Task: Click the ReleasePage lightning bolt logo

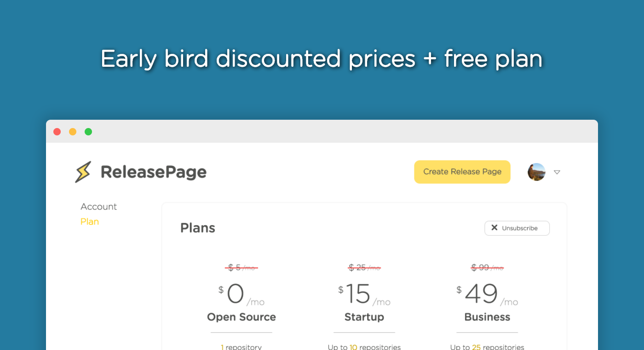Action: tap(83, 172)
